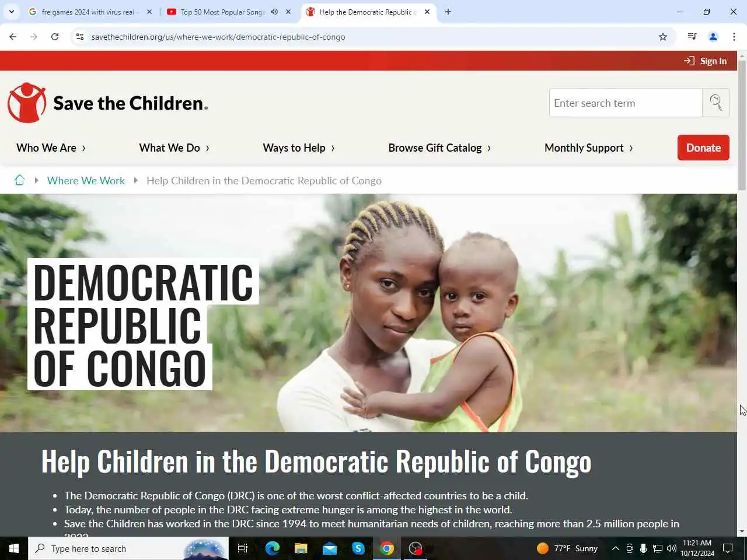
Task: Click the search magnifier icon
Action: coord(716,103)
